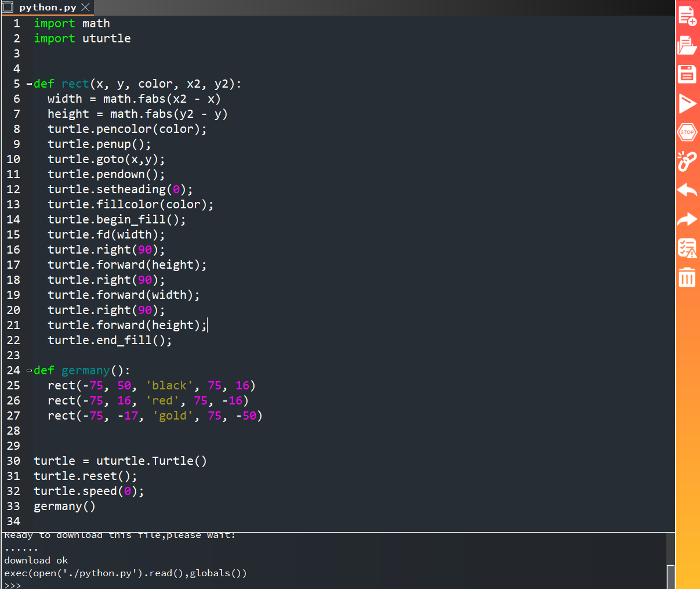Click 'turtle.fd(width);' line
700x589 pixels.
click(106, 235)
